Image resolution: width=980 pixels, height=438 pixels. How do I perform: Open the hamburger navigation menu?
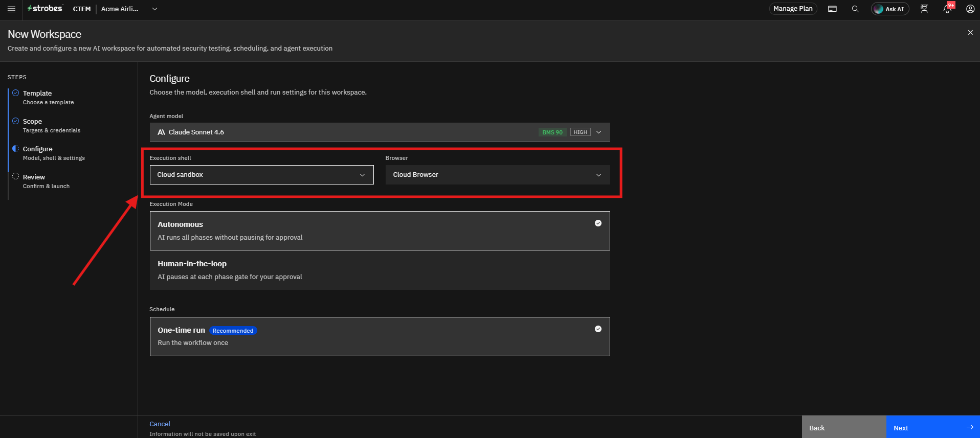tap(11, 9)
